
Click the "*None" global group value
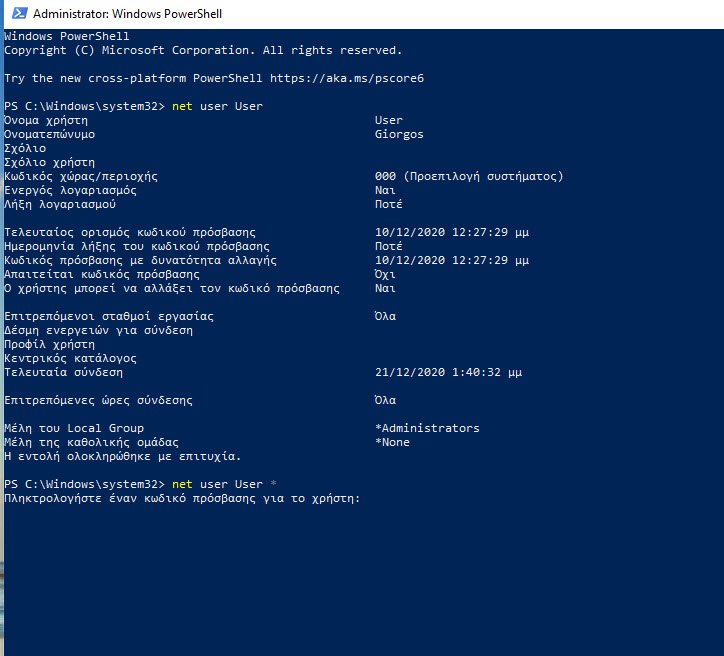(x=392, y=442)
